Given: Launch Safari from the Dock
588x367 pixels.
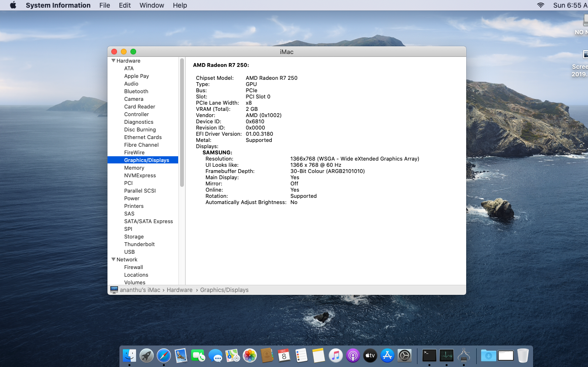Looking at the screenshot, I should [x=164, y=355].
